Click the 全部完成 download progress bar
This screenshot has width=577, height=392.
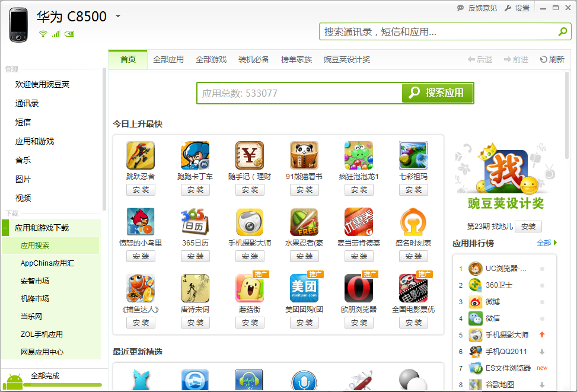(62, 385)
